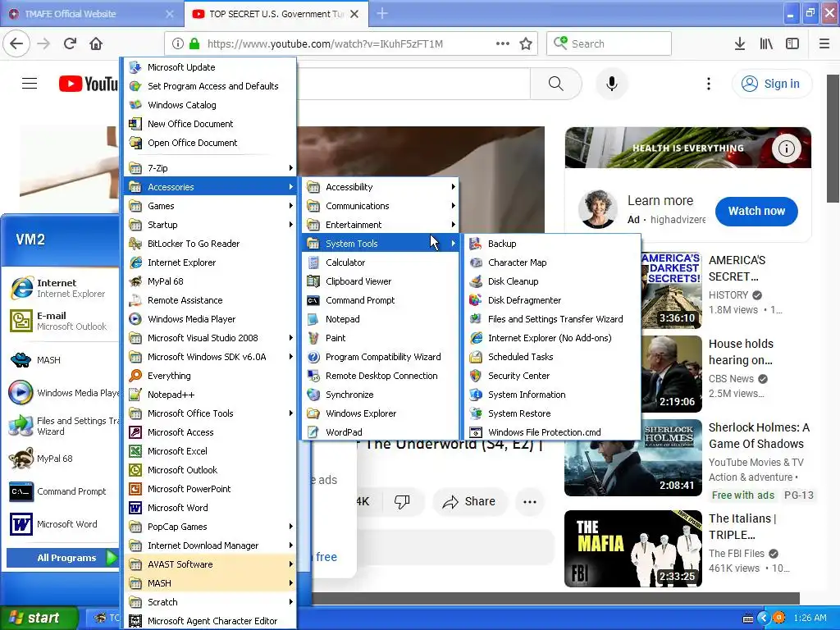Select Remote Assistance menu entry
The width and height of the screenshot is (840, 630).
pyautogui.click(x=210, y=300)
